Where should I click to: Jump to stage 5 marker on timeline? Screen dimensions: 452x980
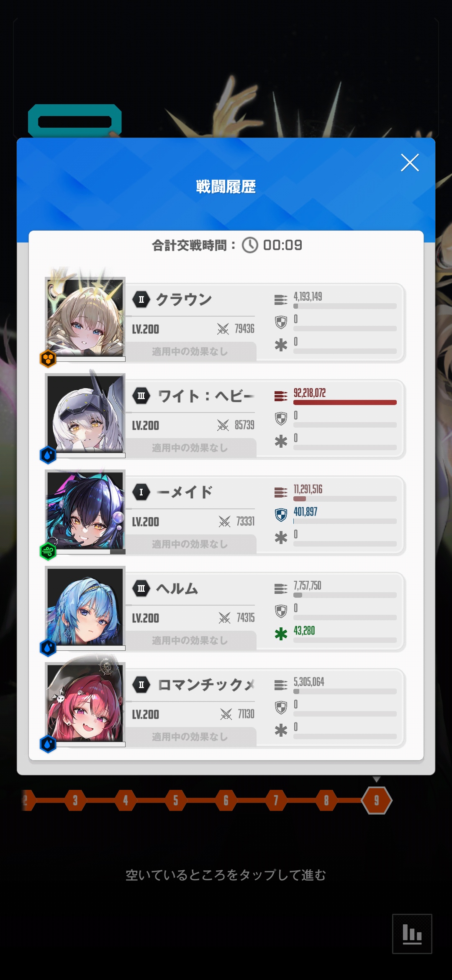(176, 800)
